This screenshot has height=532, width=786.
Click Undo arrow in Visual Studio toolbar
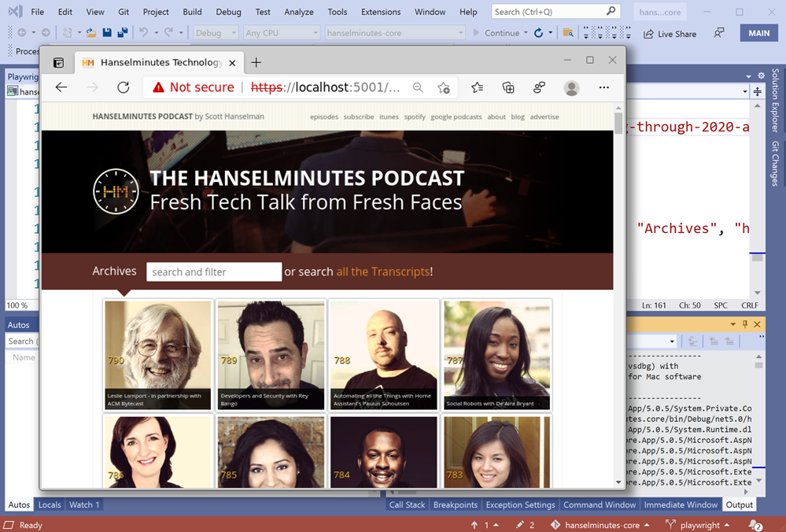(x=143, y=32)
